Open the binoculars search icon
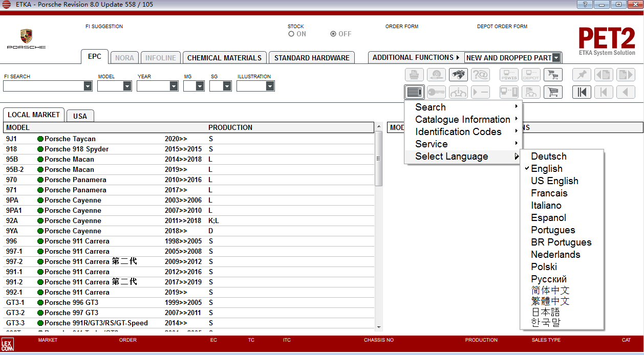Screen dimensions: 644x355 pyautogui.click(x=458, y=75)
